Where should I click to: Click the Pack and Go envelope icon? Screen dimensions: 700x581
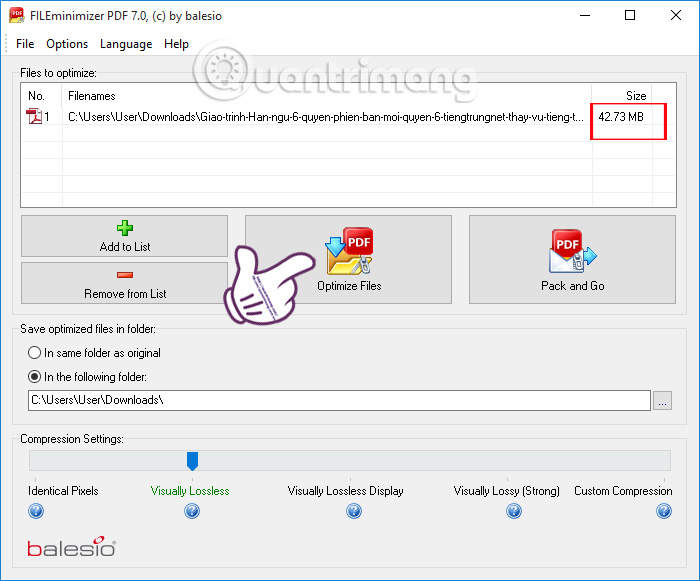[x=573, y=251]
